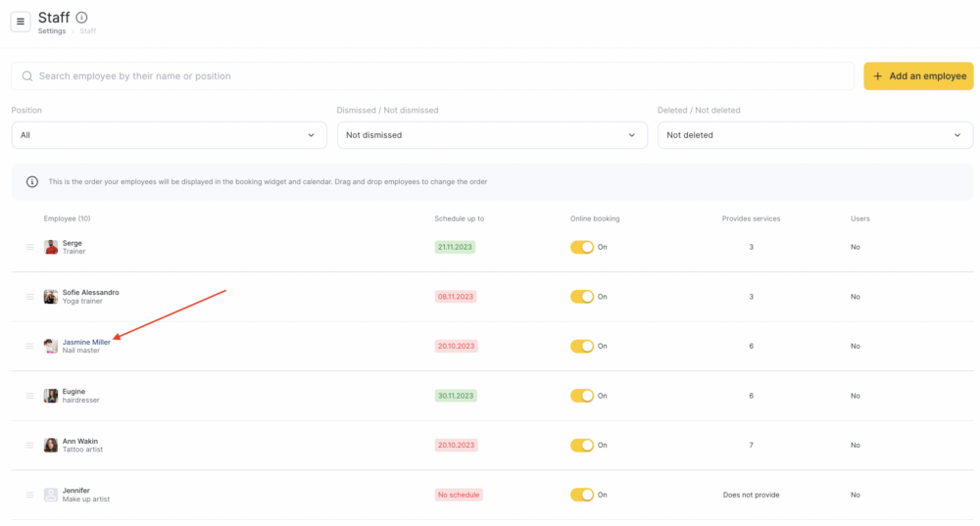The width and height of the screenshot is (980, 526).
Task: Click drag handle for Serge row
Action: 29,248
